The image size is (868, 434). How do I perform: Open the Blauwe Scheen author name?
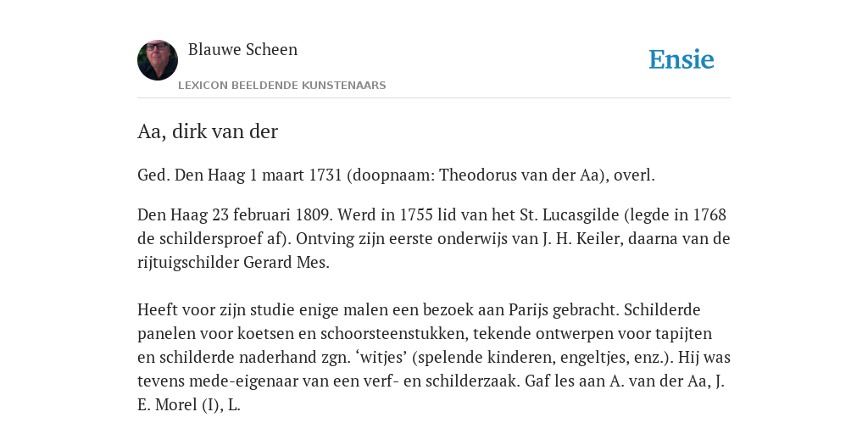pos(242,49)
